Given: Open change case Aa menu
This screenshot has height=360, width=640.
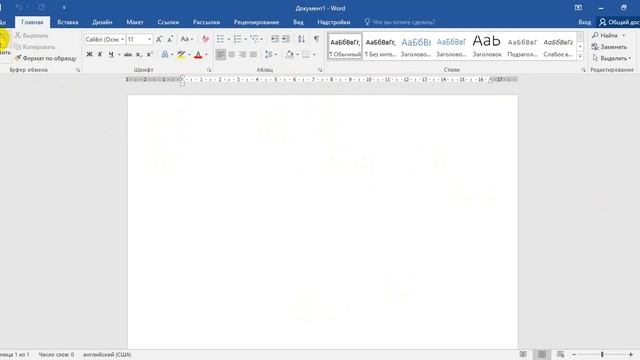Looking at the screenshot, I should click(187, 39).
